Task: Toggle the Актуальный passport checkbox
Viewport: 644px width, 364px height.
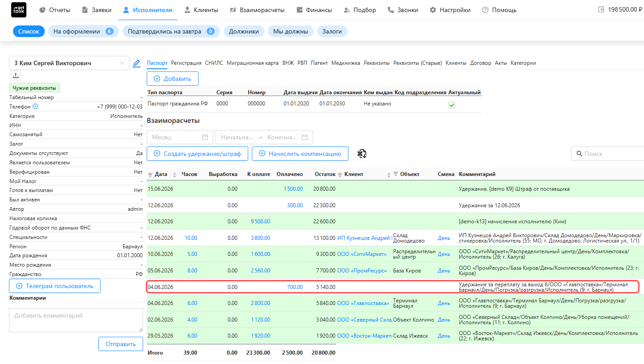Action: (452, 105)
